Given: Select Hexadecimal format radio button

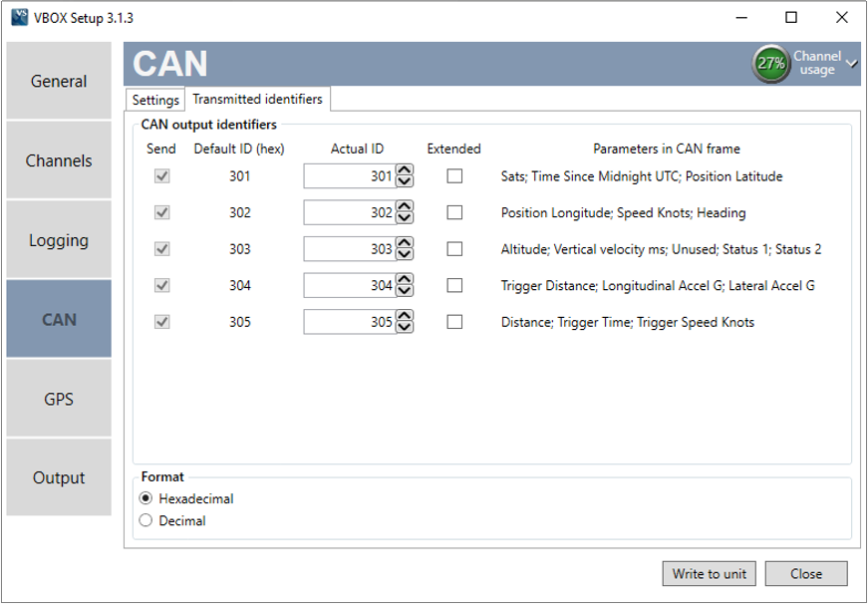Looking at the screenshot, I should [x=145, y=498].
